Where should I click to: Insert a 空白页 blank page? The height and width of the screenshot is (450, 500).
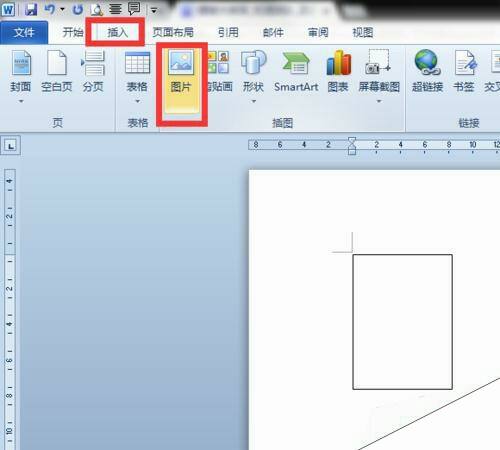[57, 71]
